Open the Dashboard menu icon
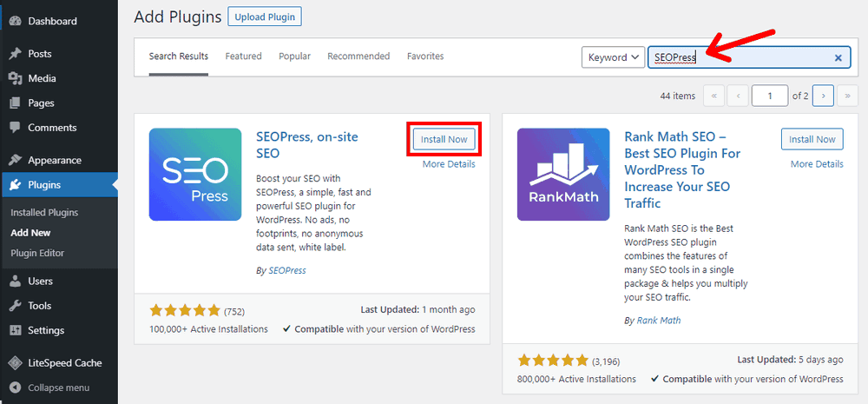This screenshot has height=404, width=868. click(x=16, y=21)
